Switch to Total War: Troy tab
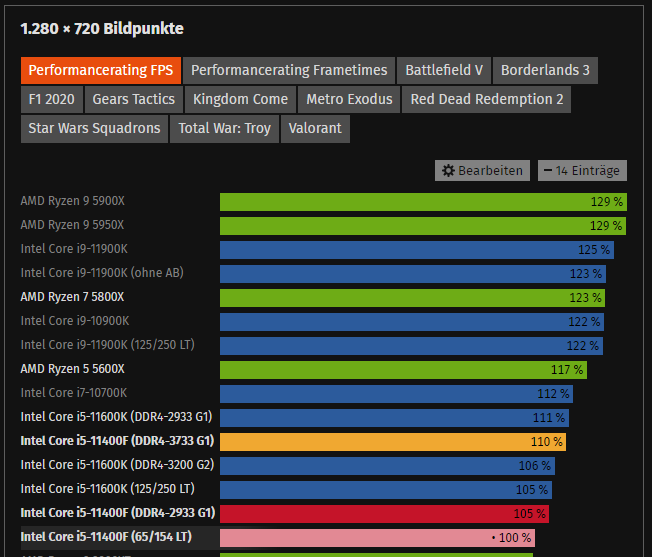This screenshot has height=557, width=652. 225,128
